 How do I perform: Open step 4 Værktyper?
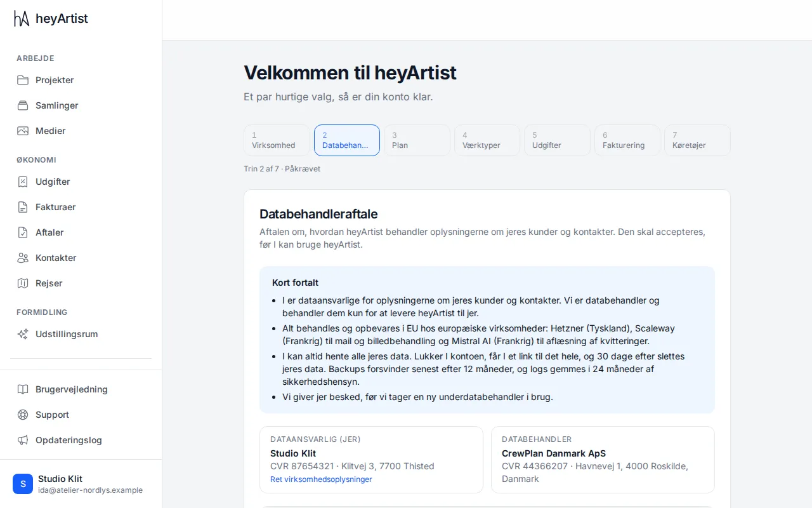tap(487, 140)
